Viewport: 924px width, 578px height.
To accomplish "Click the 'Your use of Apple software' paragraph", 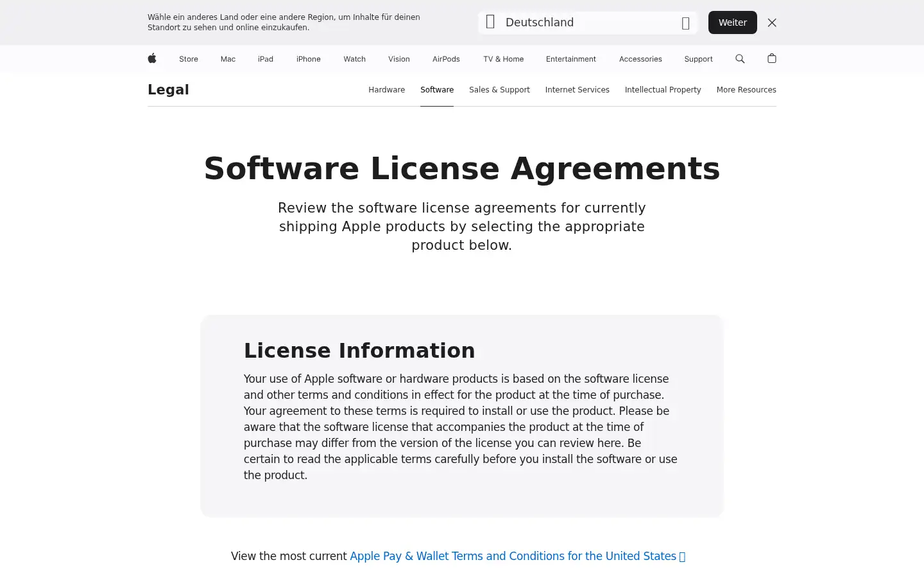I will coord(461,427).
